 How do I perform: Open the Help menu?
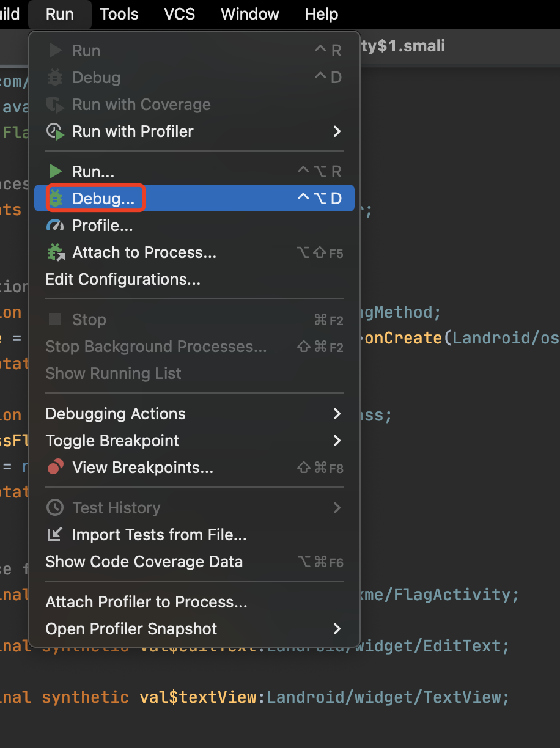pos(322,14)
